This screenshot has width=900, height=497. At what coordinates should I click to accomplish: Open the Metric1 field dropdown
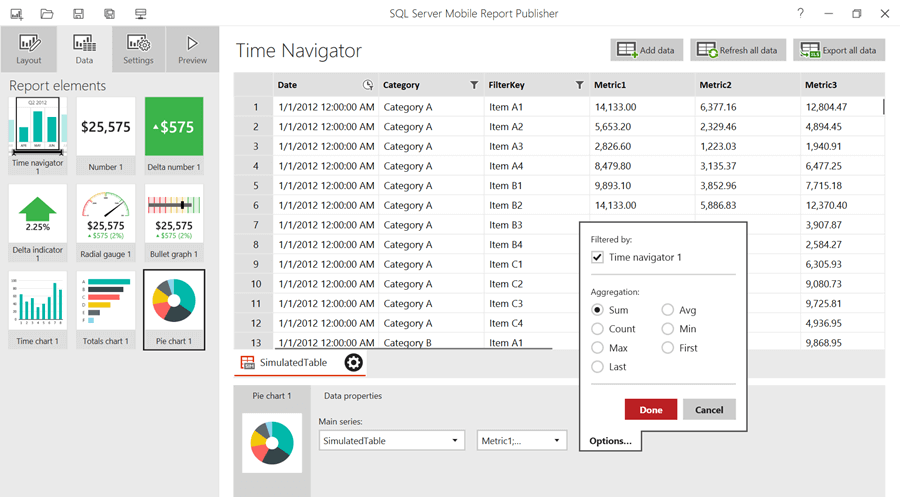[522, 441]
